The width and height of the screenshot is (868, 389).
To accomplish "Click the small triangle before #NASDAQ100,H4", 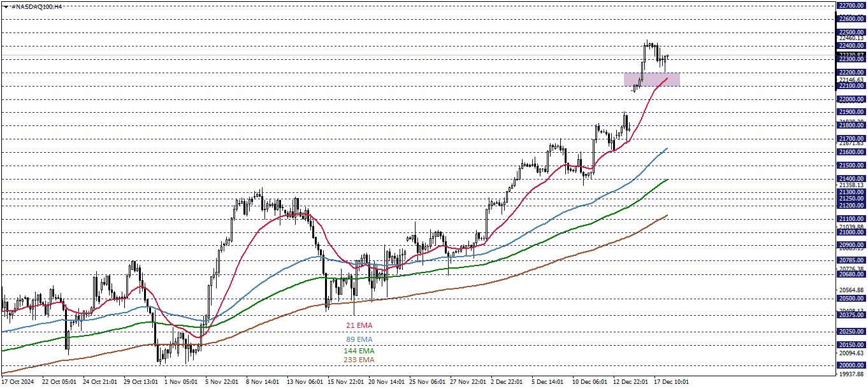I will (x=6, y=6).
